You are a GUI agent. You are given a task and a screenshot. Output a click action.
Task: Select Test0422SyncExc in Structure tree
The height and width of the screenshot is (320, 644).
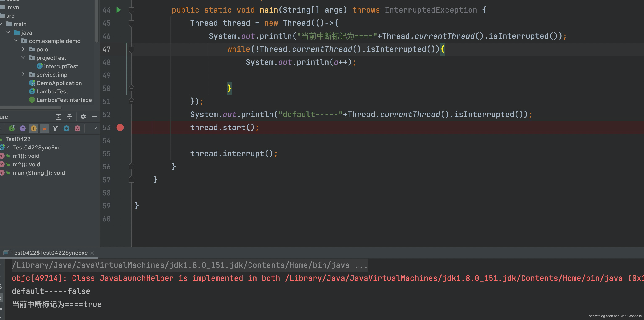tap(37, 148)
